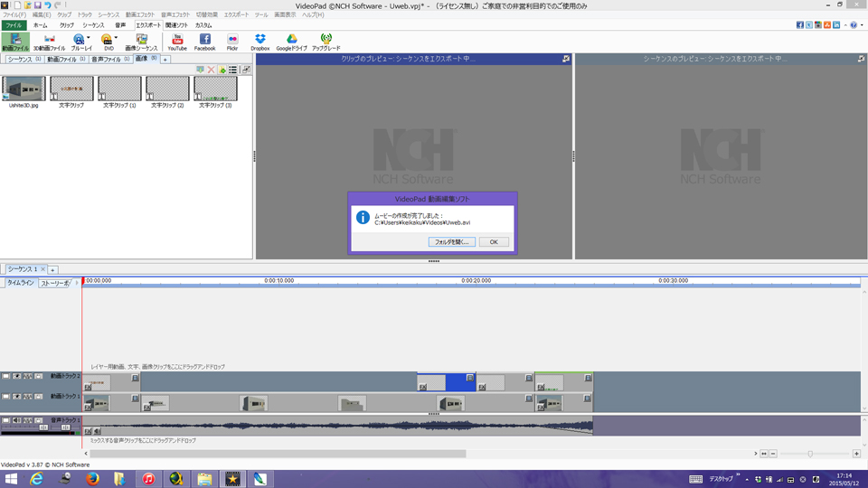Open FX on the audio track clip
This screenshot has height=488, width=868.
(x=88, y=431)
